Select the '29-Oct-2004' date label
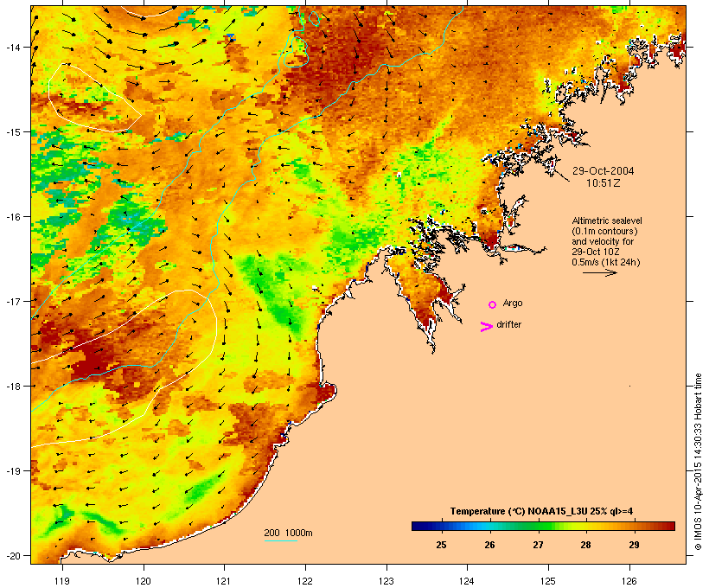Image resolution: width=709 pixels, height=588 pixels. click(x=604, y=171)
